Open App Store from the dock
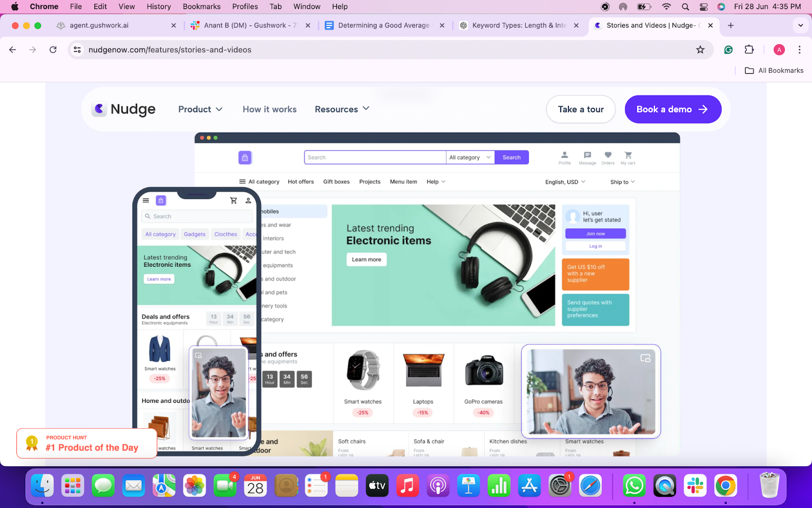The height and width of the screenshot is (508, 812). (529, 486)
